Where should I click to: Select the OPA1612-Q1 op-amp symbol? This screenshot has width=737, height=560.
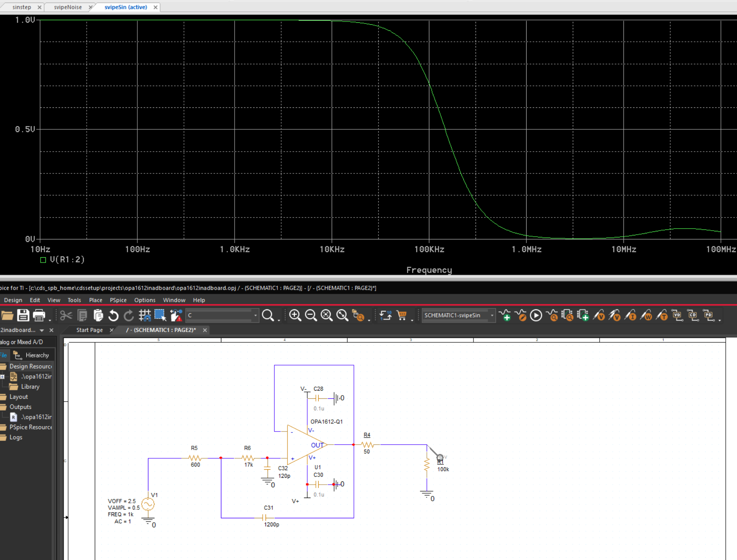[x=306, y=445]
